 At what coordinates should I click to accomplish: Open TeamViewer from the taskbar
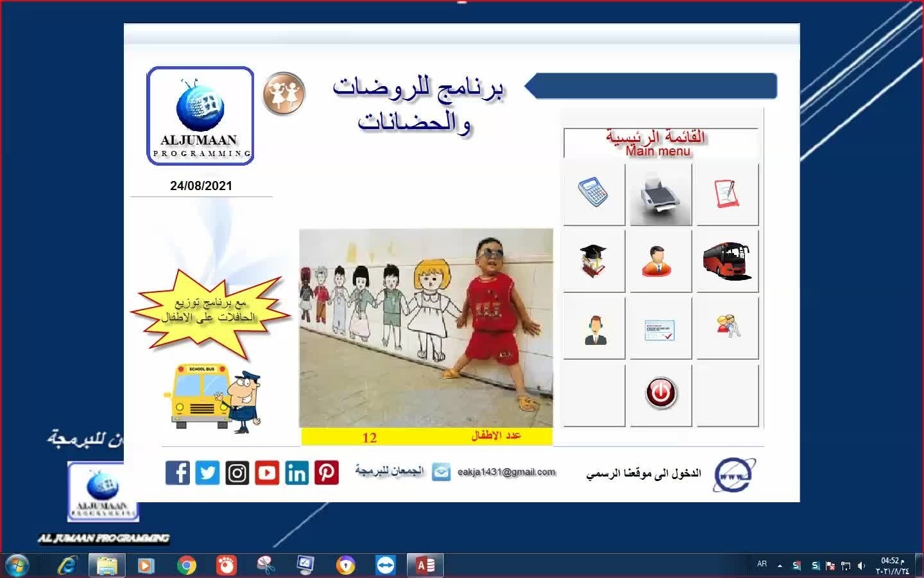[386, 565]
